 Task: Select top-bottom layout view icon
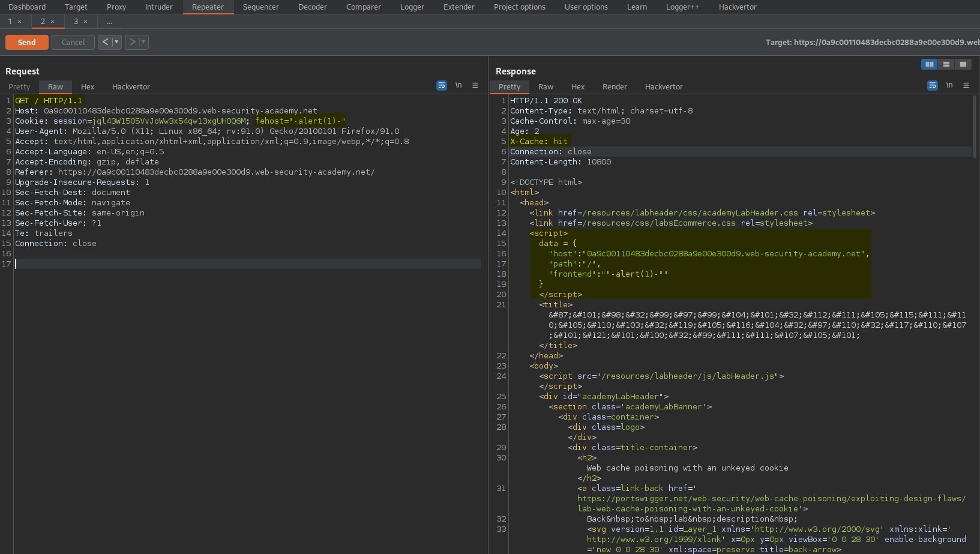946,64
